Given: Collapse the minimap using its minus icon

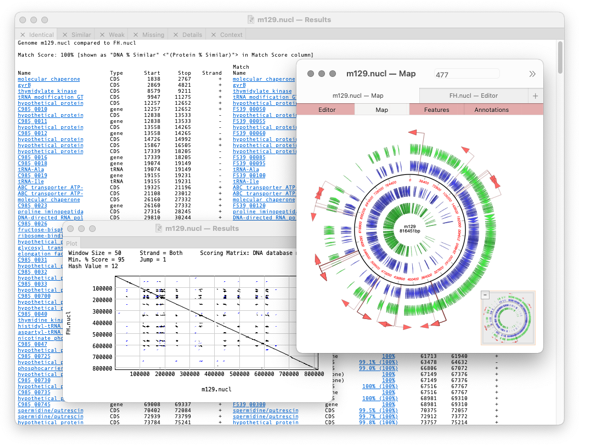Looking at the screenshot, I should [485, 295].
